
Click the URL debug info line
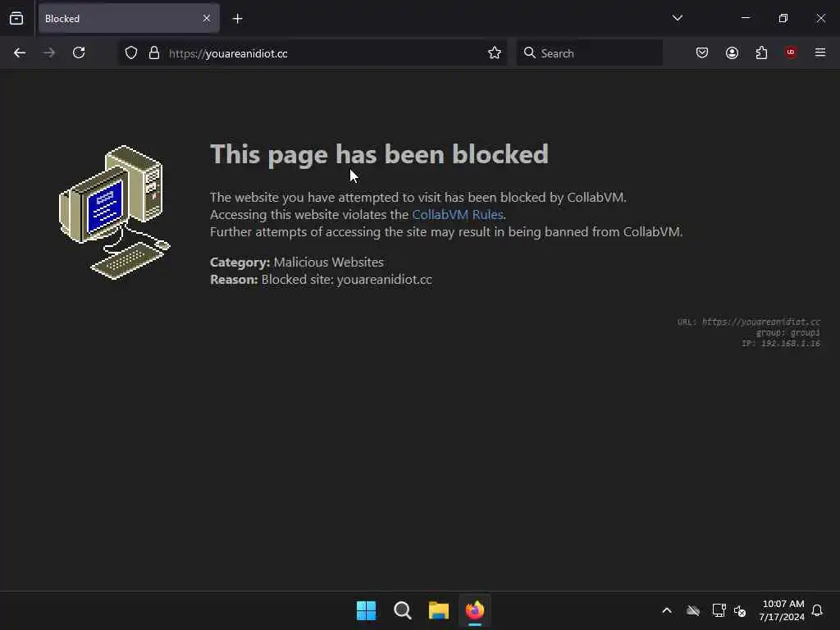point(748,322)
